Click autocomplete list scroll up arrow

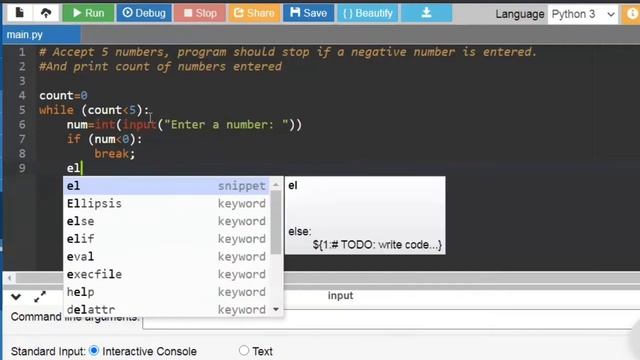[276, 184]
